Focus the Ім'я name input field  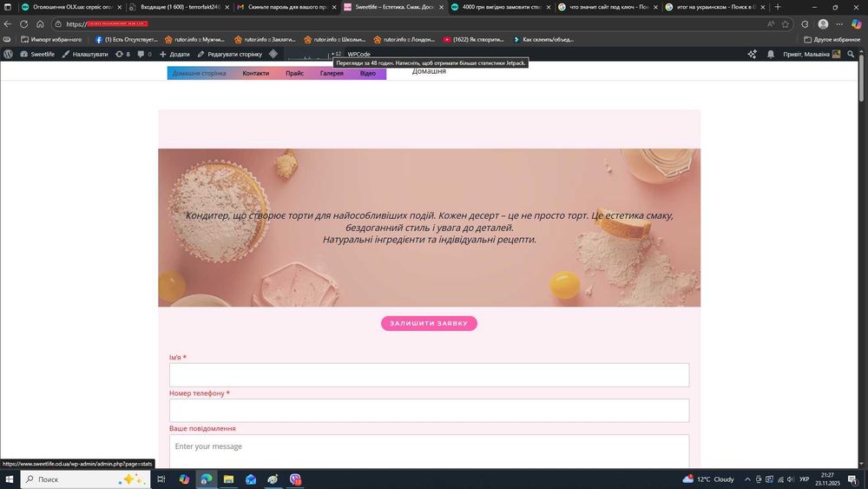429,375
